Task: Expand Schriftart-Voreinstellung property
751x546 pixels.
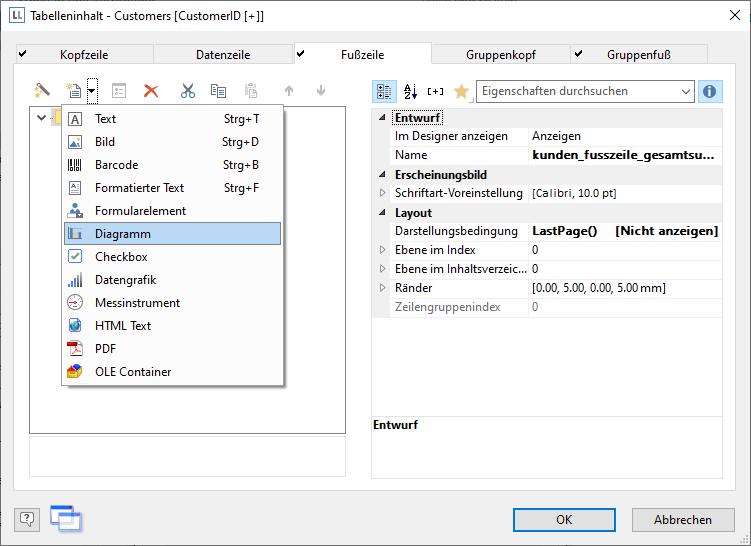Action: click(382, 193)
